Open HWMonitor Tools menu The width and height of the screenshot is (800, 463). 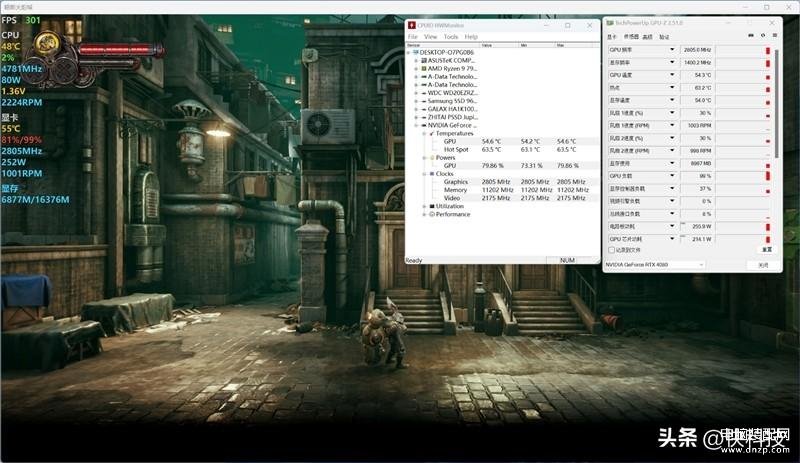(451, 37)
